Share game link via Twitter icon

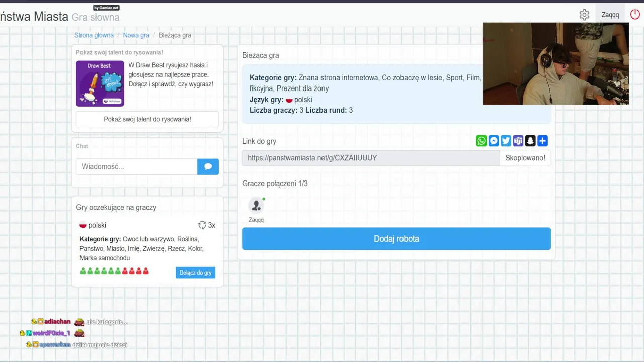coord(506,141)
